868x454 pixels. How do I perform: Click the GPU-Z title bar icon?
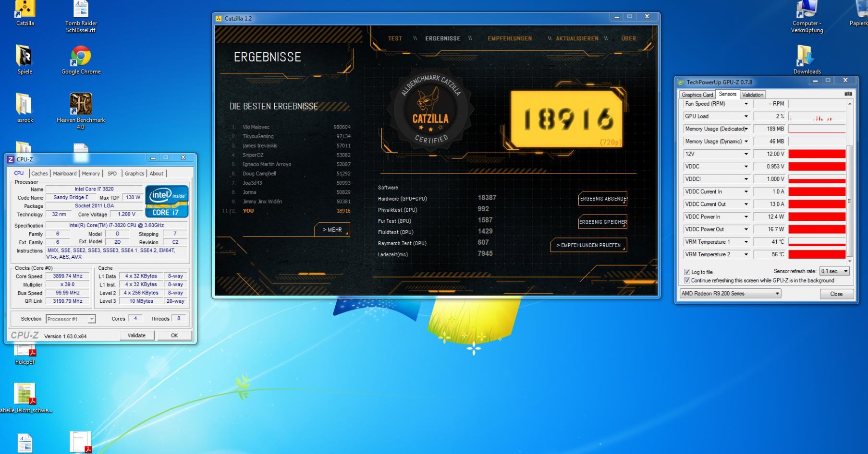pyautogui.click(x=681, y=83)
